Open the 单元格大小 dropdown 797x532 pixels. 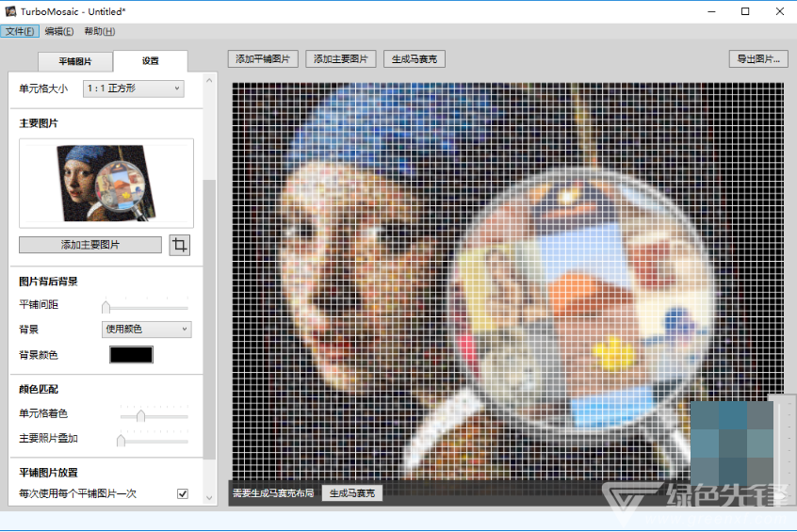tap(133, 89)
